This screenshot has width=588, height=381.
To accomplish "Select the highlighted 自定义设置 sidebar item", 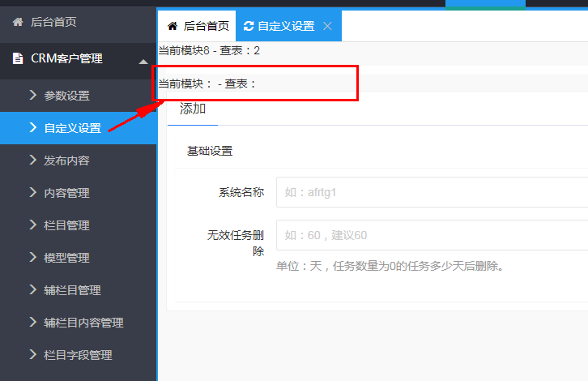I will click(72, 128).
